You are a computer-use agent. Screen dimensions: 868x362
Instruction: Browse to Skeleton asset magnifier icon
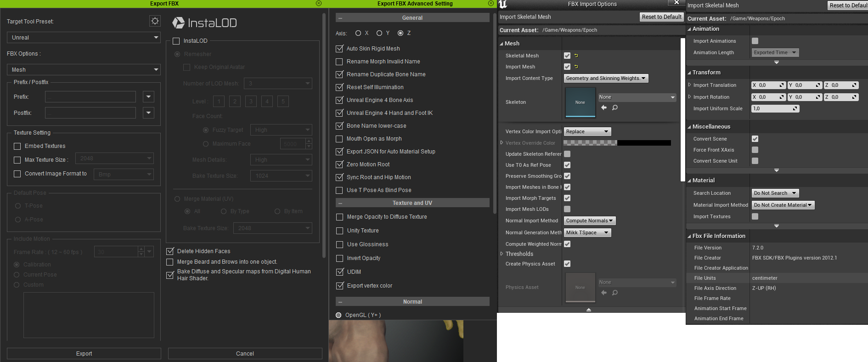(615, 107)
